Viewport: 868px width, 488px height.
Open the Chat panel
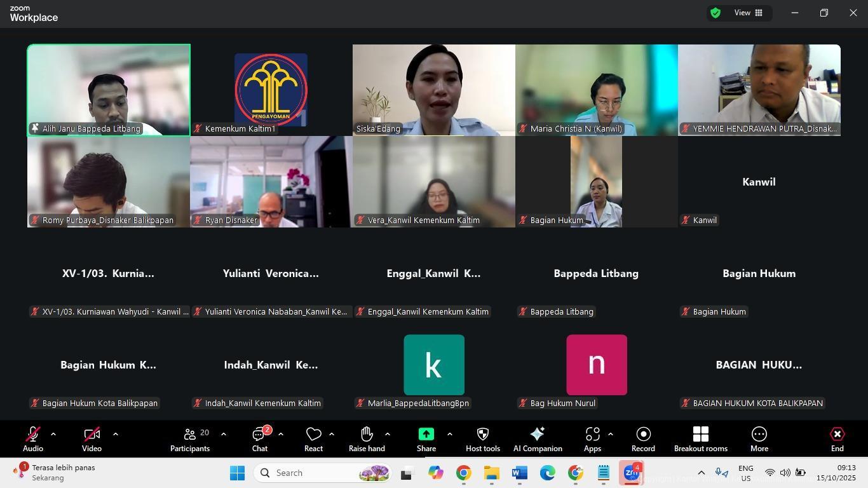[259, 439]
